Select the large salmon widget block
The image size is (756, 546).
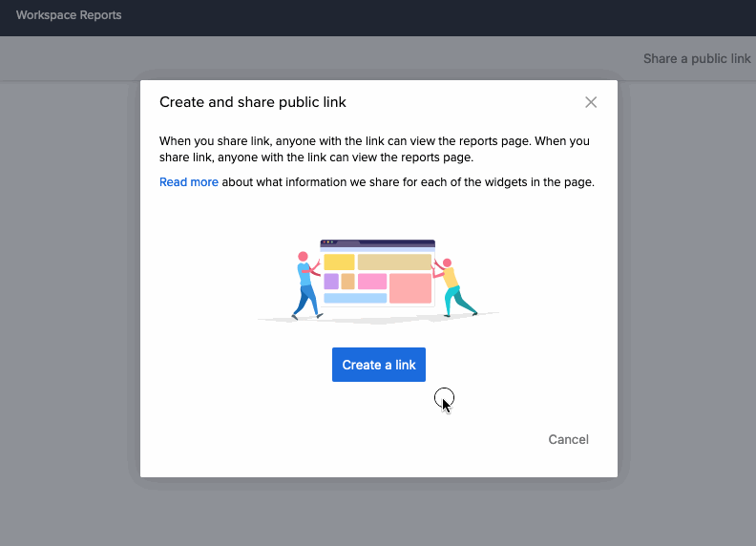pyautogui.click(x=410, y=287)
